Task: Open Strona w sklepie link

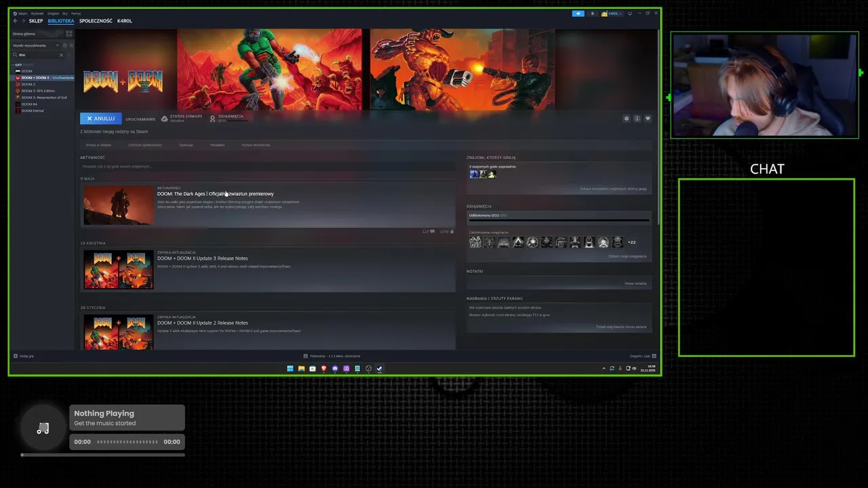Action: [98, 145]
